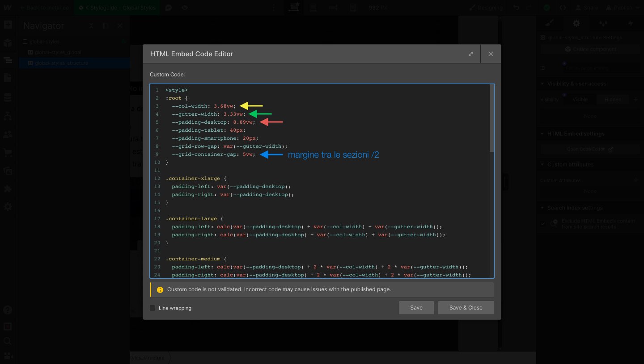
Task: Open the Add elements panel
Action: coord(8,25)
